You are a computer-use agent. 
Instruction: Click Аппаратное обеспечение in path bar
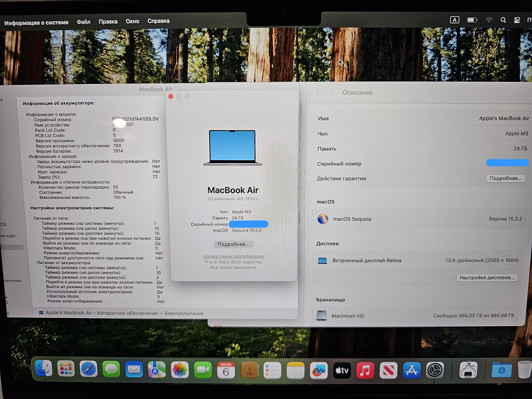click(x=127, y=313)
